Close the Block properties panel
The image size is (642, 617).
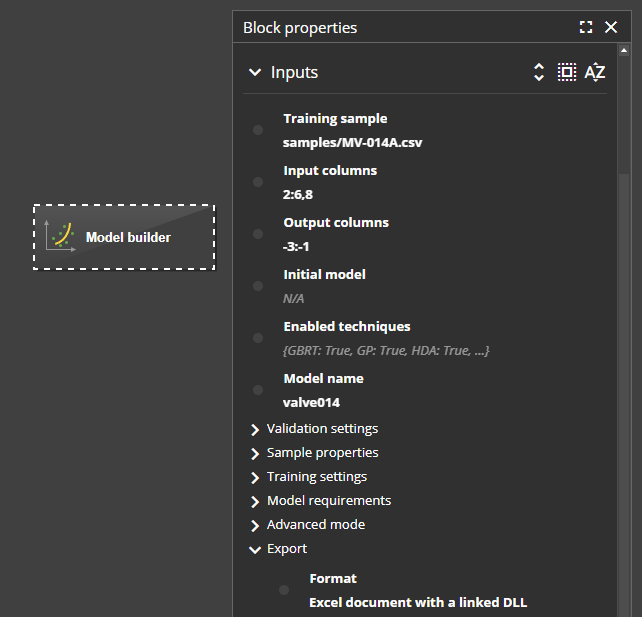click(611, 28)
